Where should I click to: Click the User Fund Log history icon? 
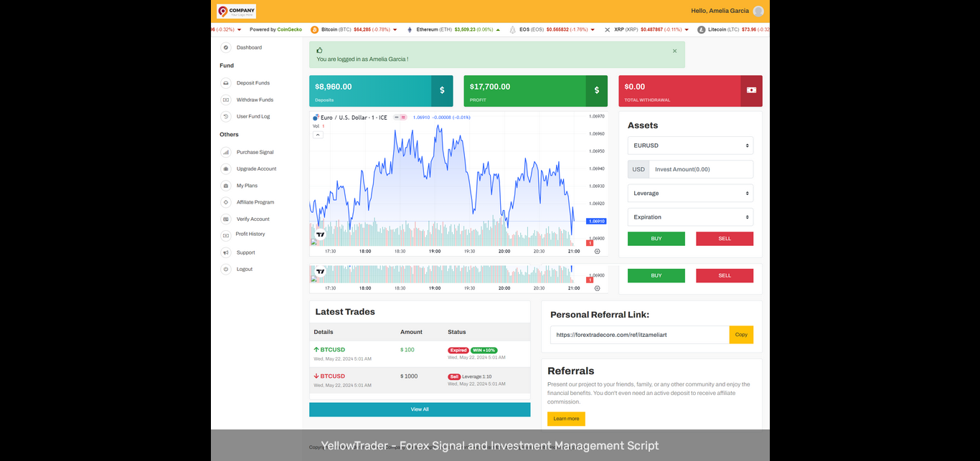click(x=226, y=116)
